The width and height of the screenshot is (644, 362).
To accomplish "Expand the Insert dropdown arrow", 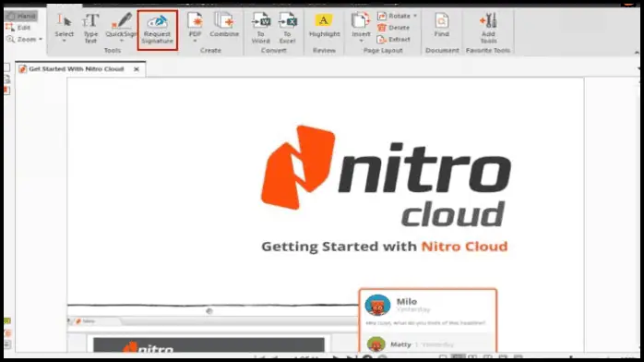I will pos(361,41).
